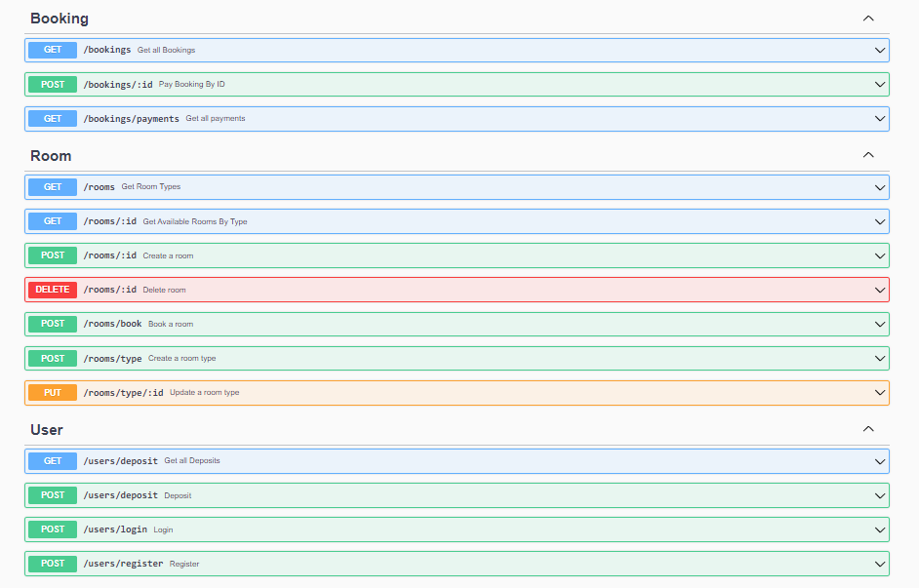Screen dimensions: 919x588
Task: Expand arrow on DELETE /rooms/:id row
Action: click(880, 290)
